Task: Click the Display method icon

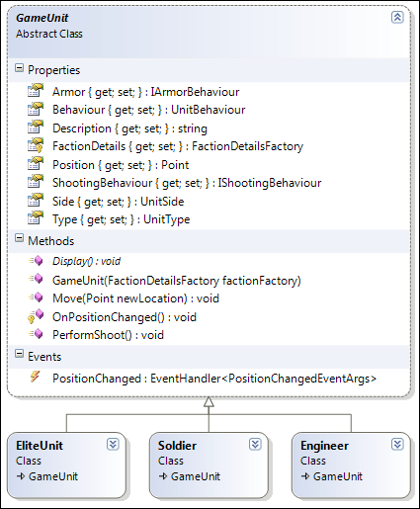Action: tap(36, 261)
